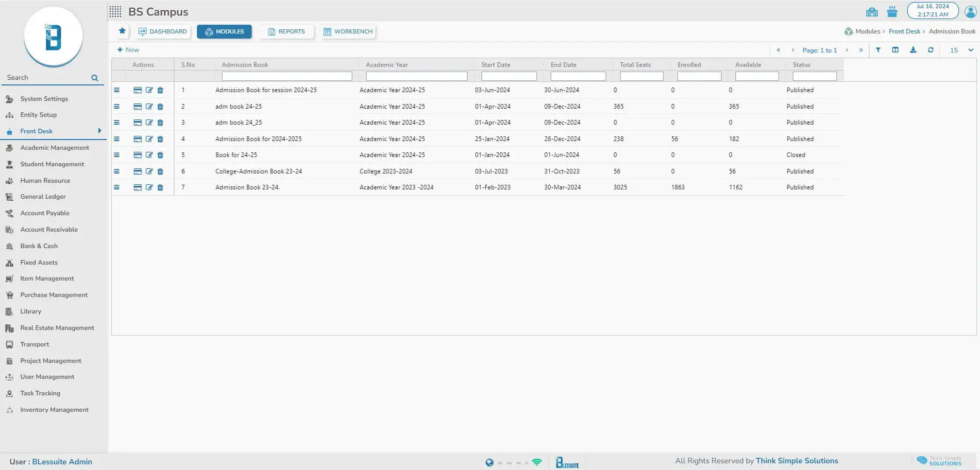The width and height of the screenshot is (980, 470).
Task: Delete the 'Book for 24-25' row
Action: (x=160, y=155)
